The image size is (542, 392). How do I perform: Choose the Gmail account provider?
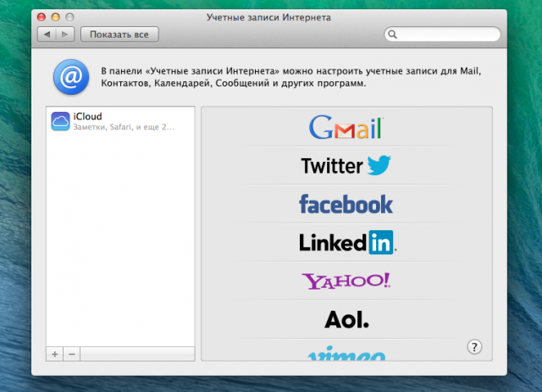click(346, 127)
